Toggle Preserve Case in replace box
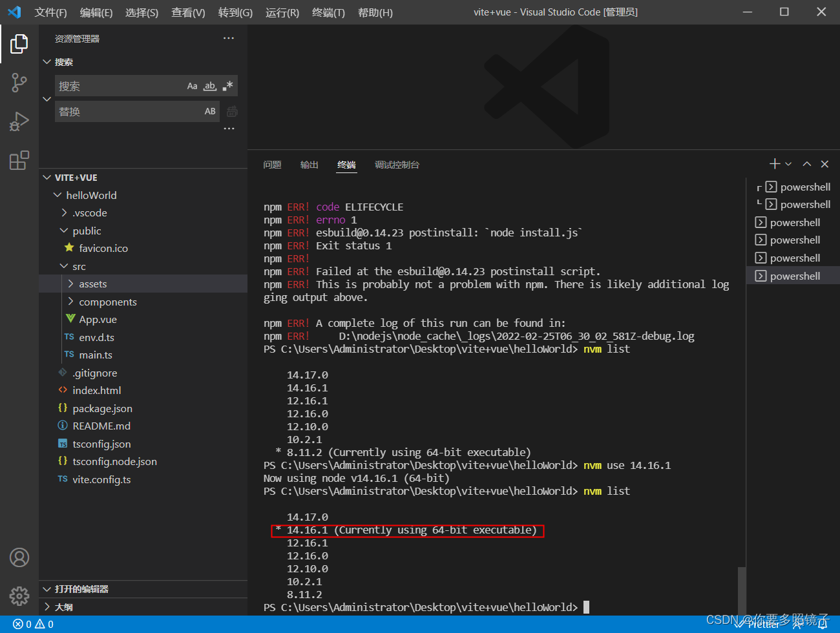Image resolution: width=840 pixels, height=633 pixels. click(x=210, y=111)
